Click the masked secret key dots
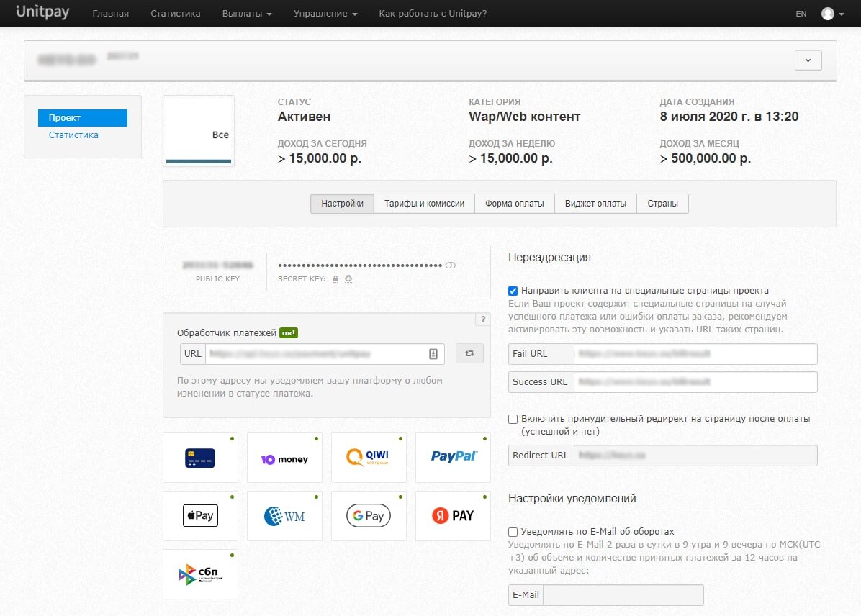This screenshot has height=616, width=861. (x=360, y=266)
